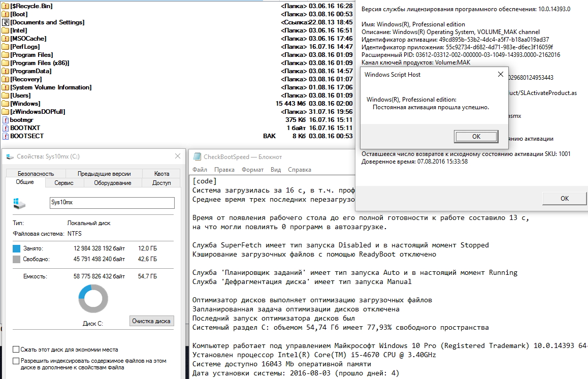
Task: Click date 31.07.16 19:56 for zWindowsDOPfull
Action: point(331,112)
